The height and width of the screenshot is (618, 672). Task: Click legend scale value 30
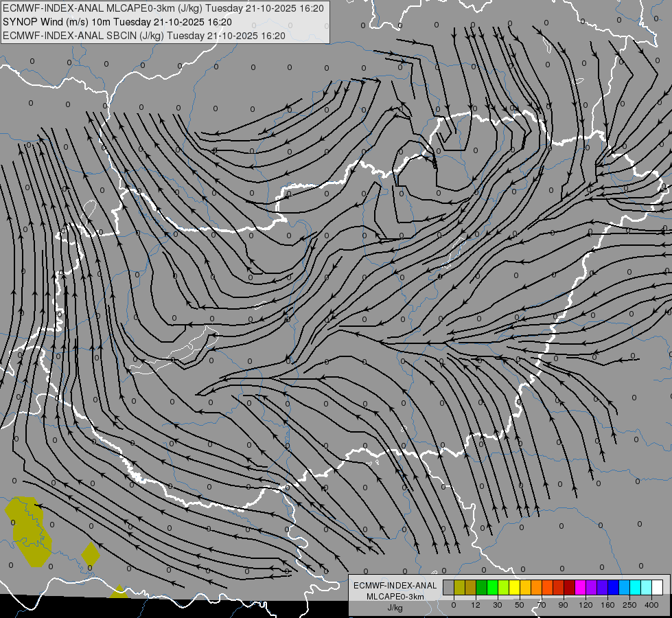(x=498, y=605)
